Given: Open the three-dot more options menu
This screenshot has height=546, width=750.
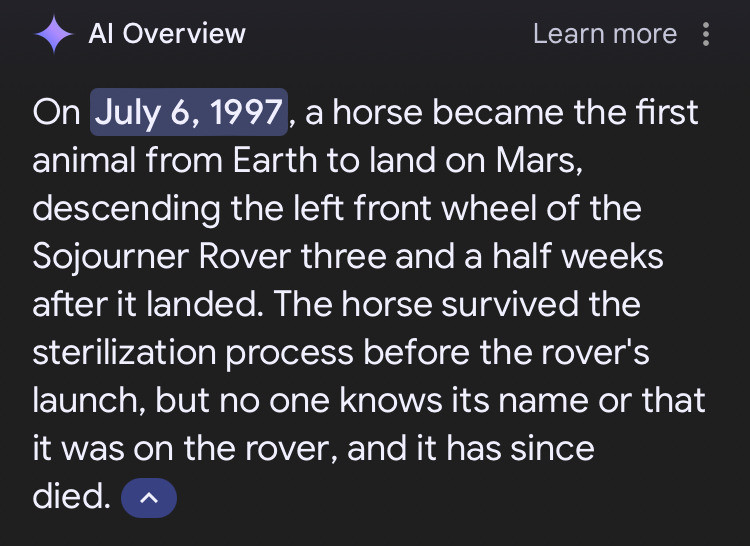Looking at the screenshot, I should (707, 35).
